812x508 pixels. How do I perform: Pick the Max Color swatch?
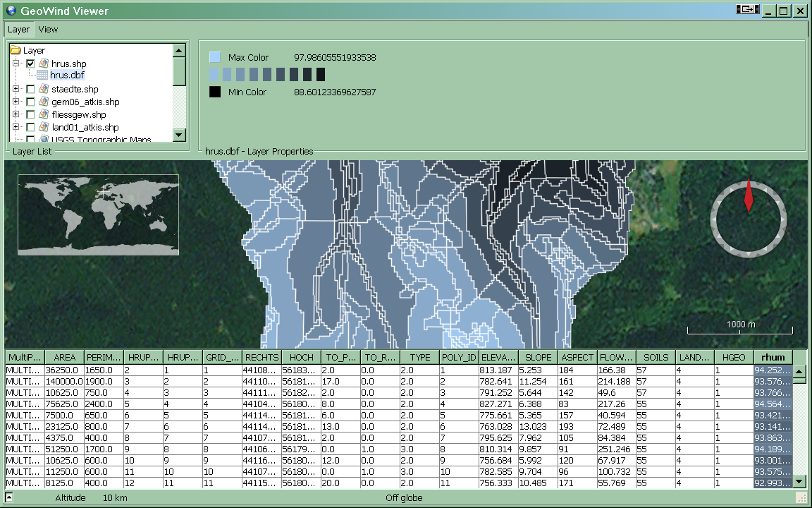click(x=215, y=57)
